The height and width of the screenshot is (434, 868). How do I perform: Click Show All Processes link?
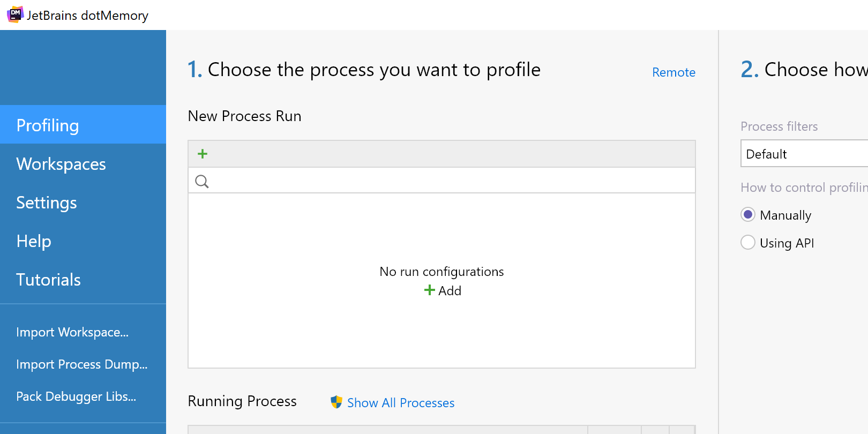pyautogui.click(x=401, y=403)
